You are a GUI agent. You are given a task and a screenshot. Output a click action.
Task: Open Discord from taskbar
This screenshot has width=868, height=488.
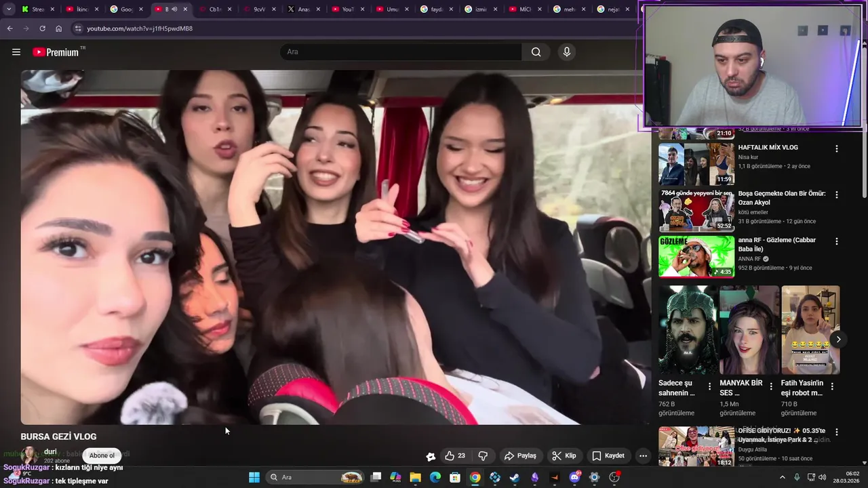[575, 477]
